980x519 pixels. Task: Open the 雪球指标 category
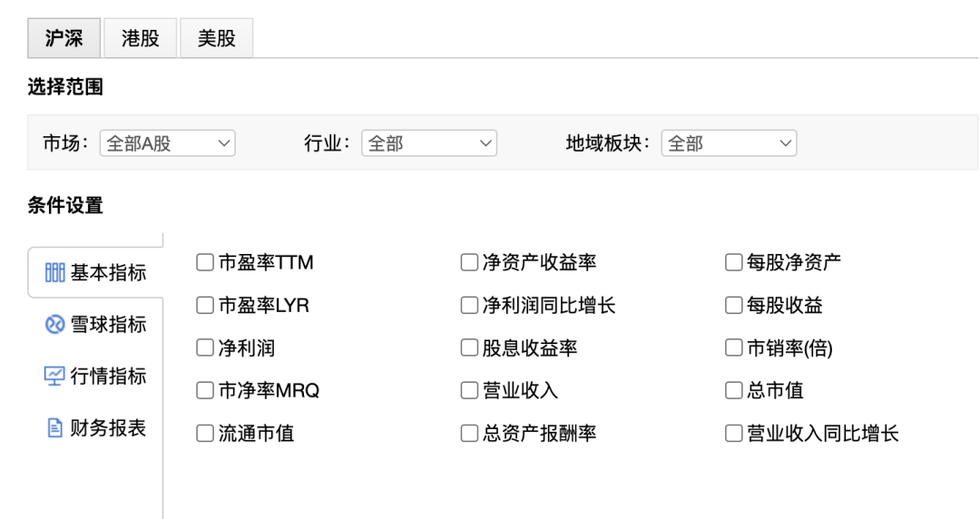tap(95, 325)
